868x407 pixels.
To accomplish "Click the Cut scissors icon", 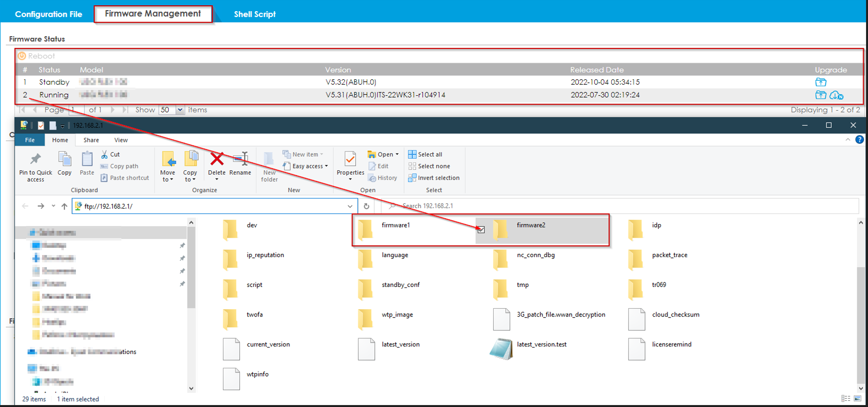I will (104, 154).
